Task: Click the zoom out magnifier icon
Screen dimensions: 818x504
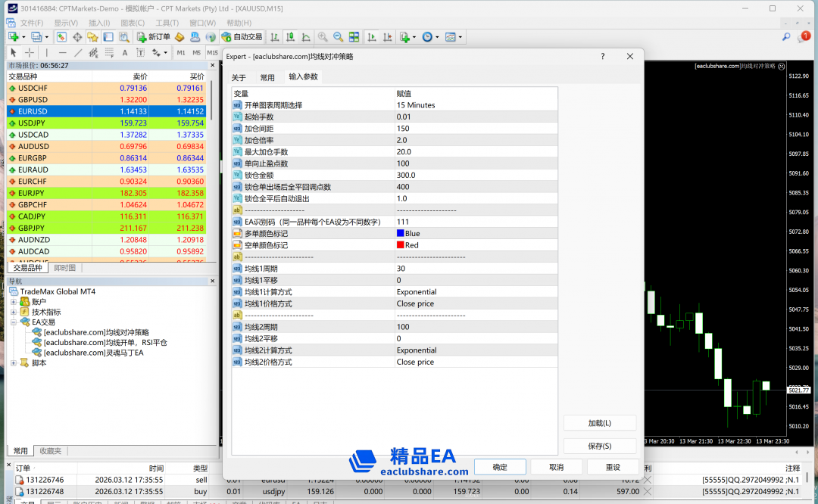Action: (x=338, y=37)
